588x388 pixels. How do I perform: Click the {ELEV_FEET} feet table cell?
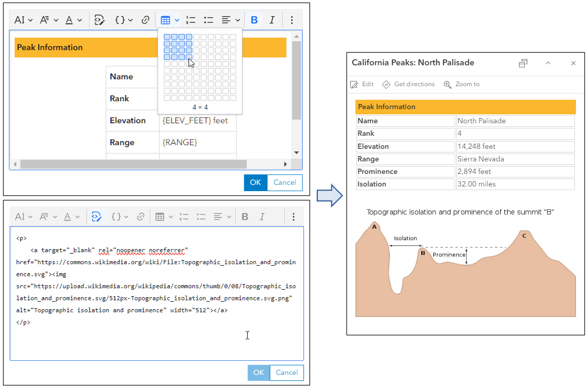(x=198, y=121)
